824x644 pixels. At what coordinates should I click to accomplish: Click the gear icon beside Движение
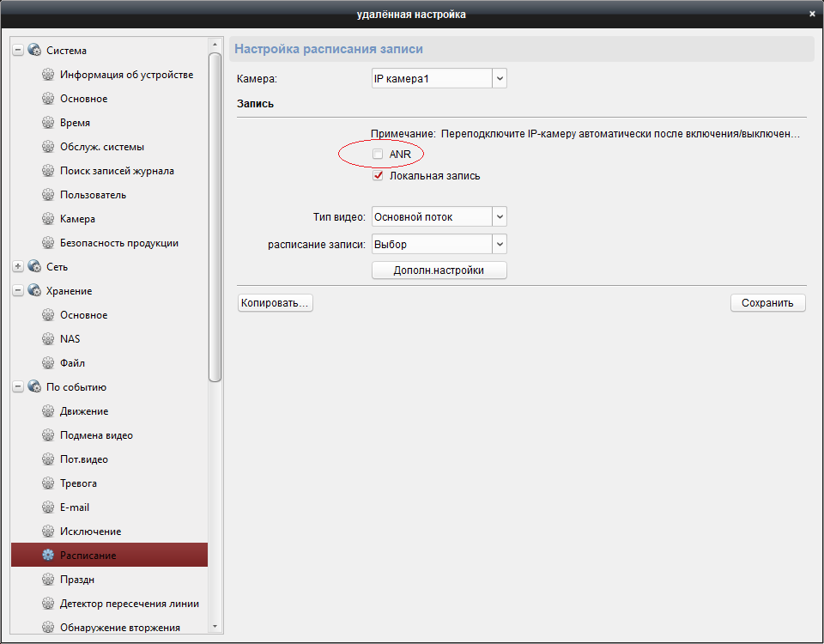[x=48, y=411]
